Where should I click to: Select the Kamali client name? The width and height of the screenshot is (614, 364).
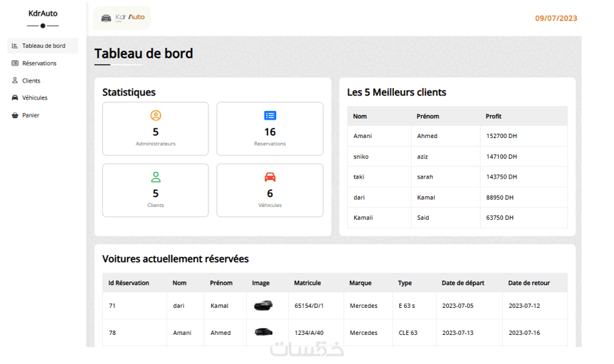(x=363, y=218)
